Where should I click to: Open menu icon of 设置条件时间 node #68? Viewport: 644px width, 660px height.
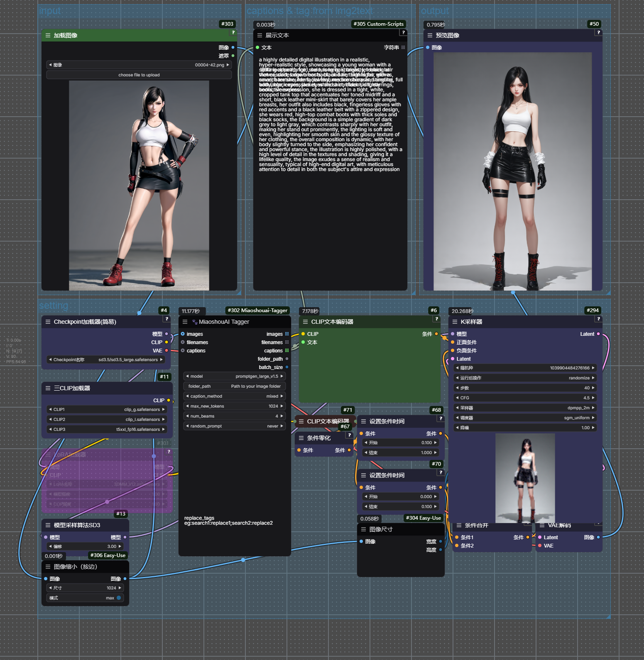tap(363, 422)
